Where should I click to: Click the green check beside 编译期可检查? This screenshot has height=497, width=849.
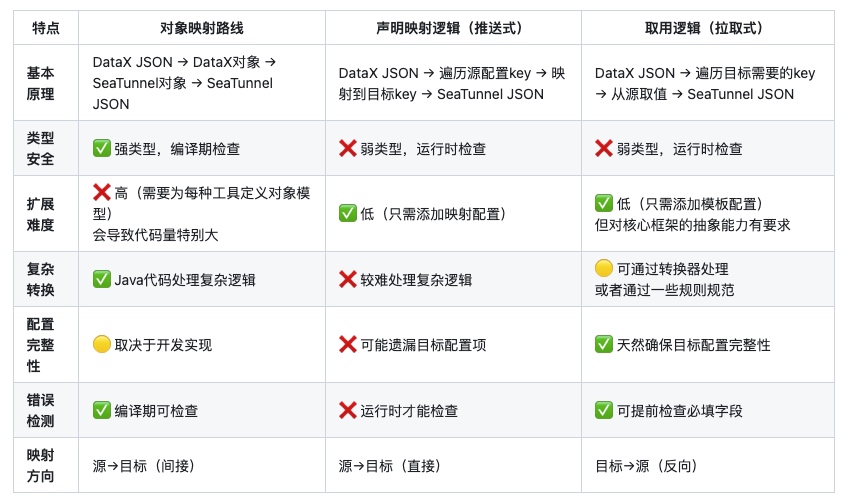[101, 410]
